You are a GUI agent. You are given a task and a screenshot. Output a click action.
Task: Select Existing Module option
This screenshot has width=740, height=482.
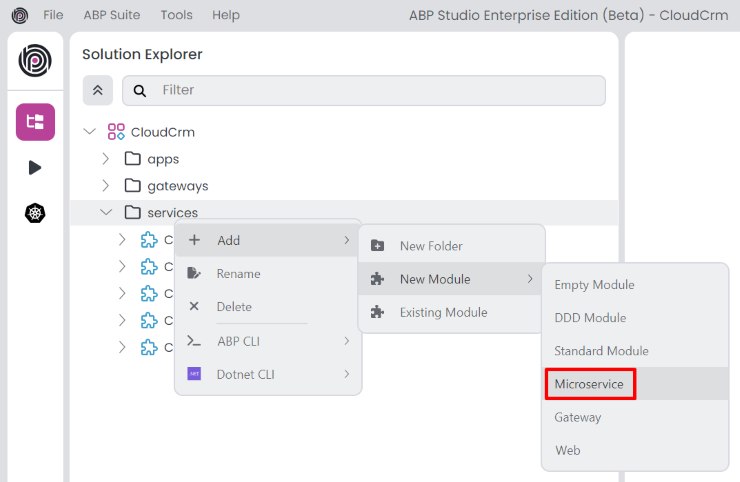(443, 312)
